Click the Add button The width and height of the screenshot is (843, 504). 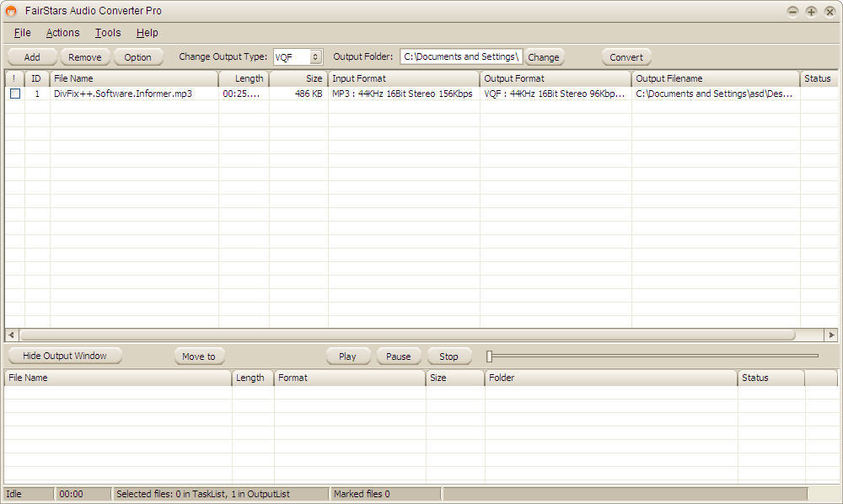point(32,57)
